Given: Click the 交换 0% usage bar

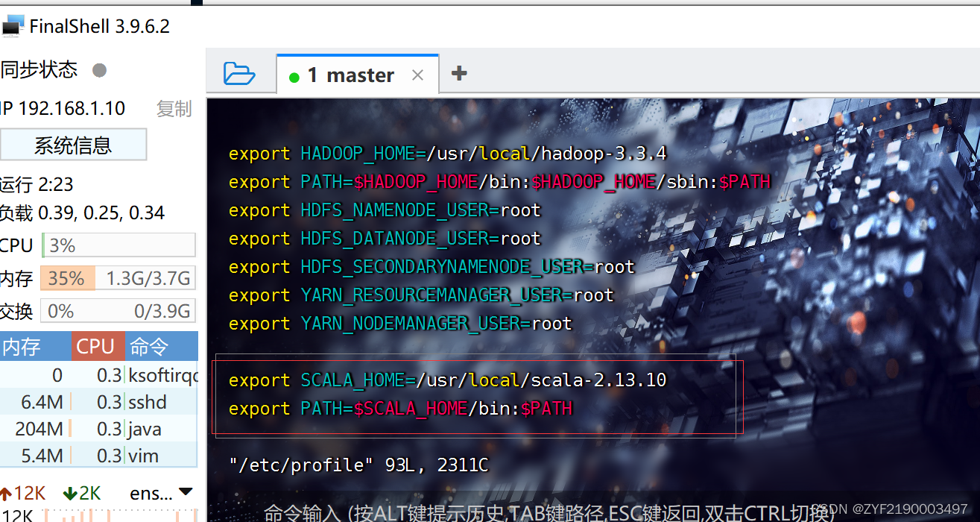Looking at the screenshot, I should [118, 310].
